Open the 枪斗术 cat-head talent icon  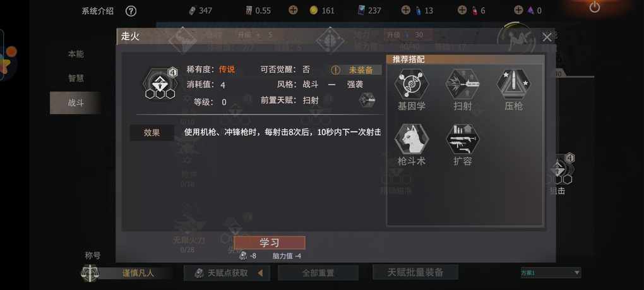412,139
